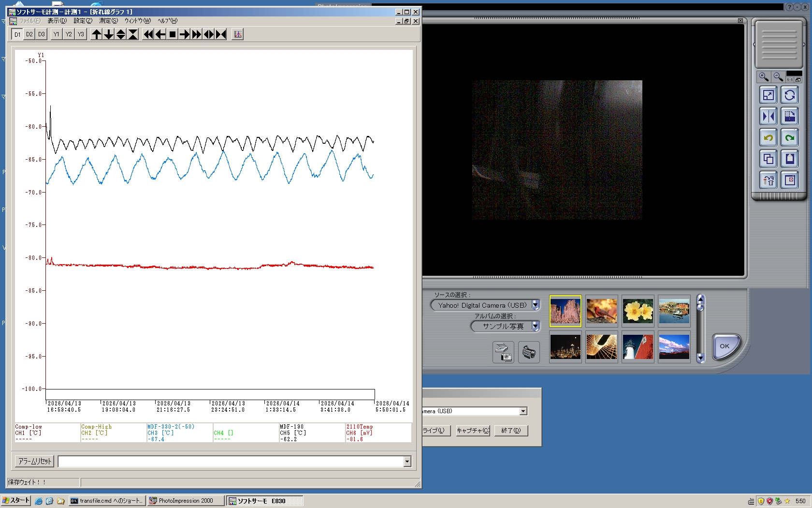Click the yellow undo arrow icon
The image size is (812, 508).
pos(768,138)
